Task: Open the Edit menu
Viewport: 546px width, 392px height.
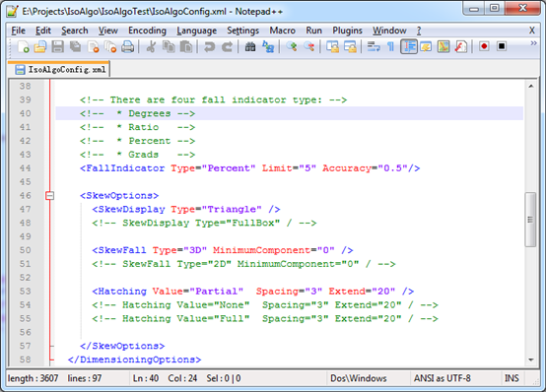Action: point(43,31)
